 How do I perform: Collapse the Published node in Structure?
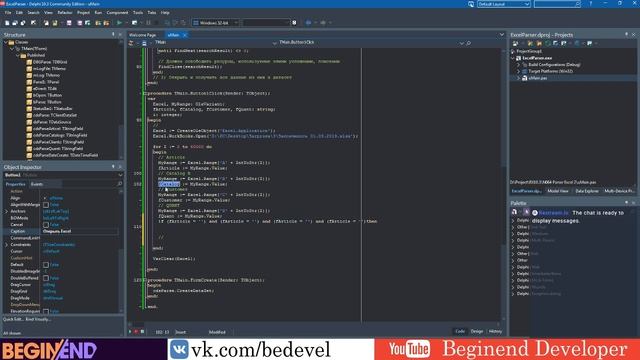18,55
